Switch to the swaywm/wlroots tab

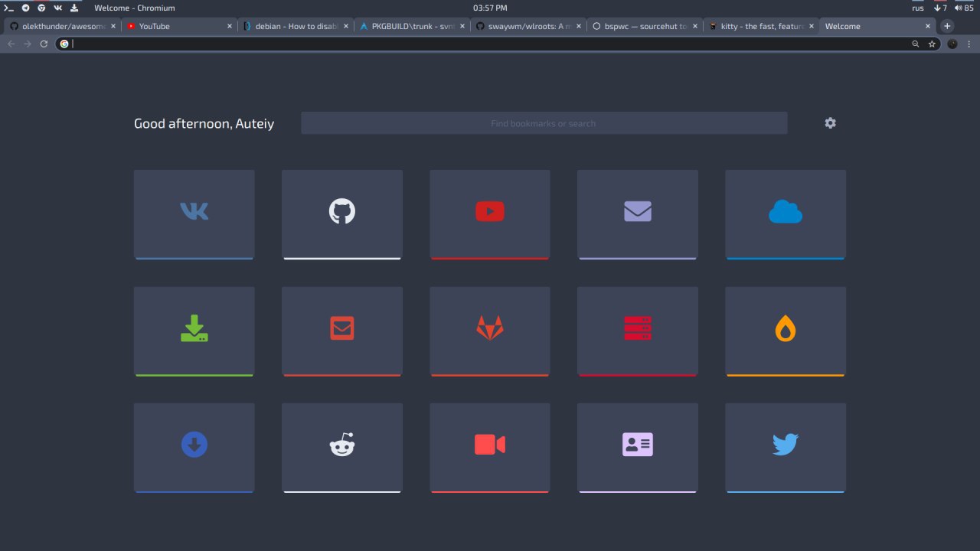[x=528, y=26]
